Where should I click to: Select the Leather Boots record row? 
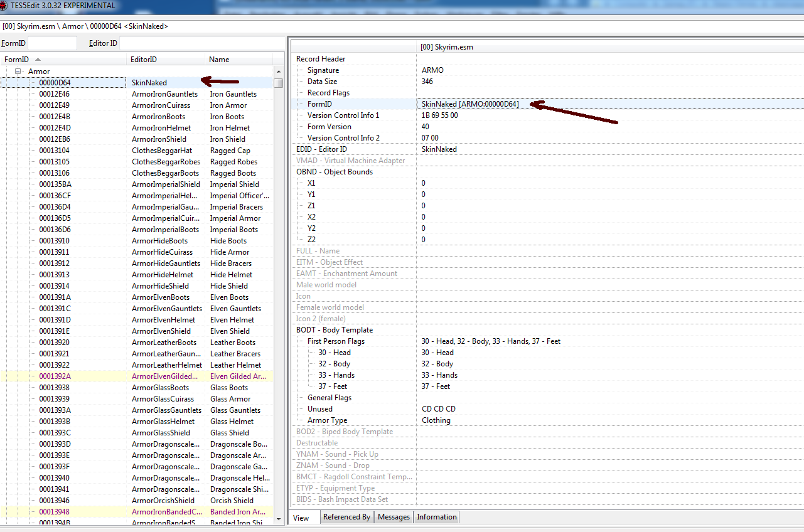click(137, 342)
